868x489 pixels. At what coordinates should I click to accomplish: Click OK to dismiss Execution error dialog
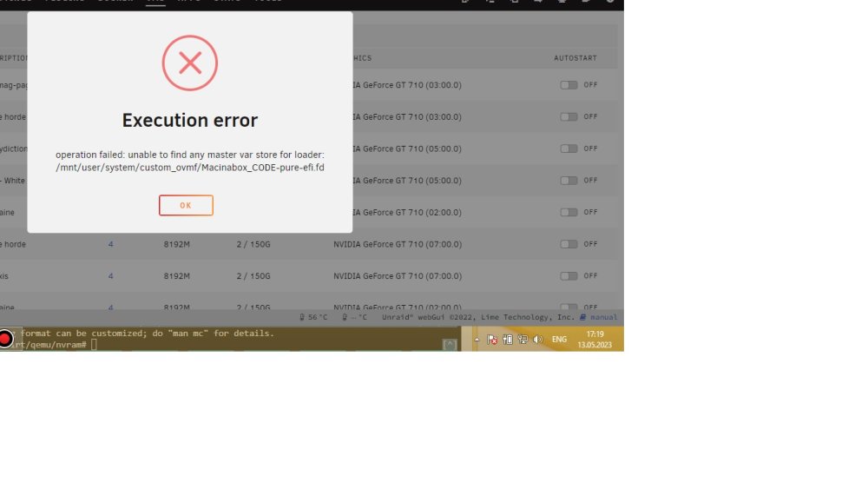click(x=186, y=205)
